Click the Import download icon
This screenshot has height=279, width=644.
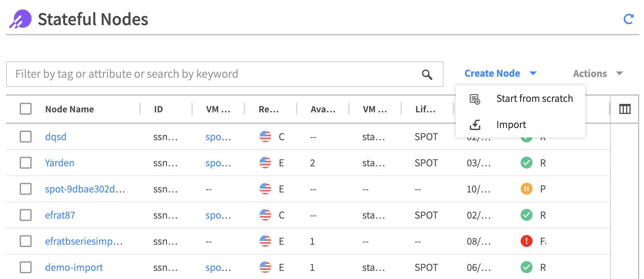[x=475, y=125]
